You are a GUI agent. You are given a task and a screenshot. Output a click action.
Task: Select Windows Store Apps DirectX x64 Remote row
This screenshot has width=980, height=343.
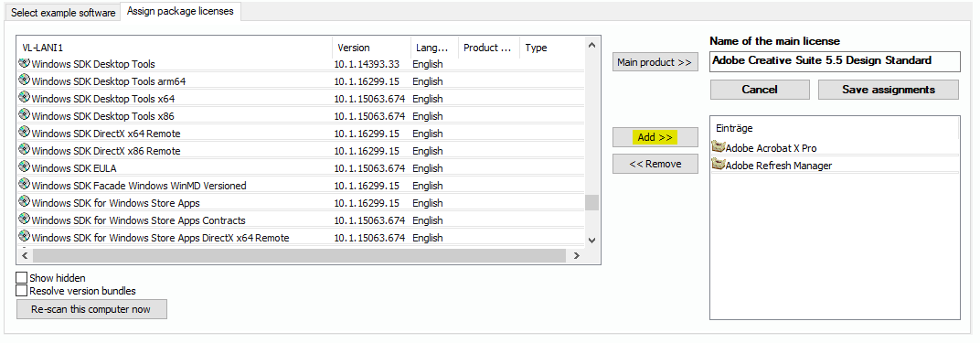coord(300,238)
